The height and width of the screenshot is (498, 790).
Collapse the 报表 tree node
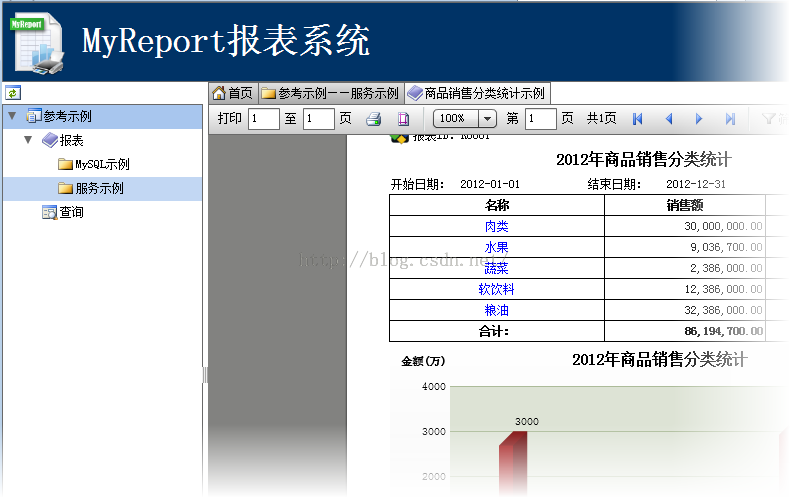click(28, 140)
